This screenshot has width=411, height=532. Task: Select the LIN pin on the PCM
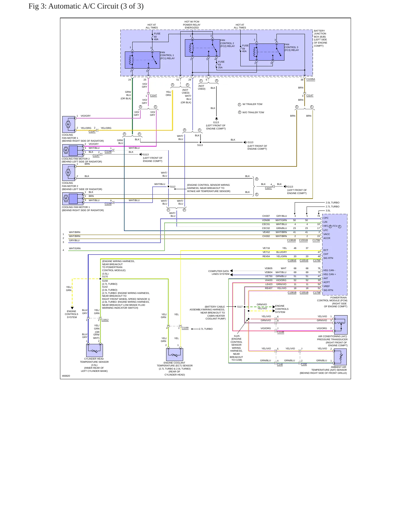325,222
